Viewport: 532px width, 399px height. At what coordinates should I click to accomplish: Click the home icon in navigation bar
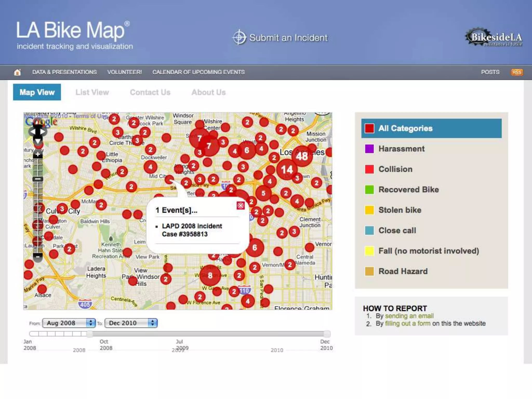point(17,72)
